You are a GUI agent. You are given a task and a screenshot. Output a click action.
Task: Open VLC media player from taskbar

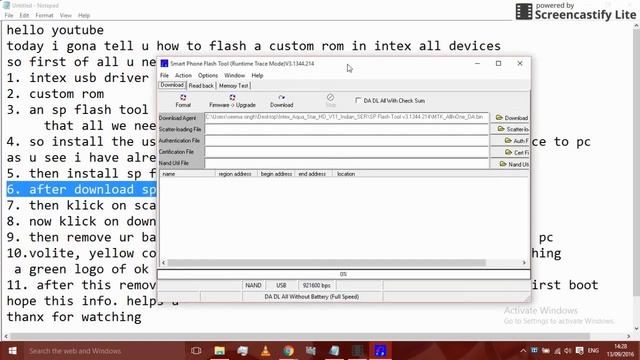(x=265, y=351)
